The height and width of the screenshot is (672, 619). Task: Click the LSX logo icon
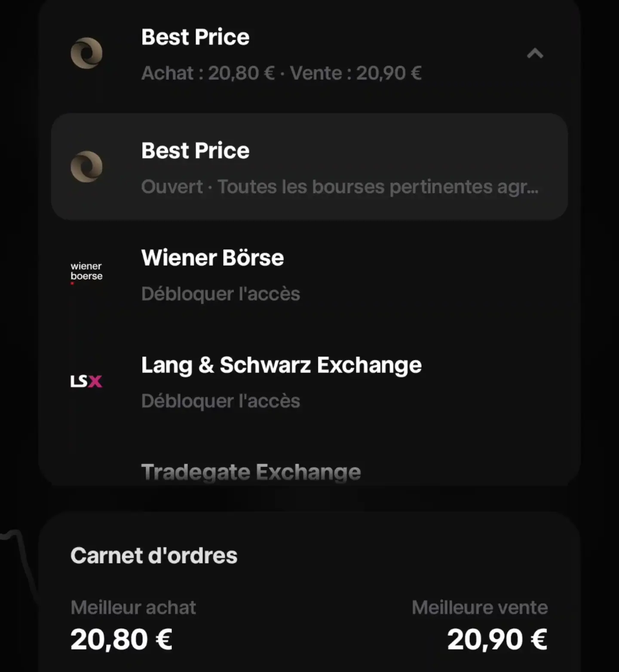point(86,381)
